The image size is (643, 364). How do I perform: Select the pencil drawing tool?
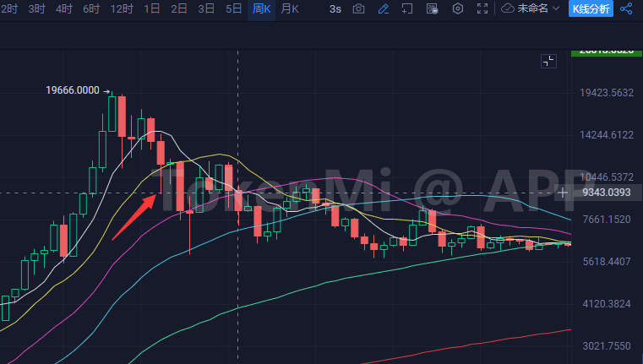tap(384, 8)
